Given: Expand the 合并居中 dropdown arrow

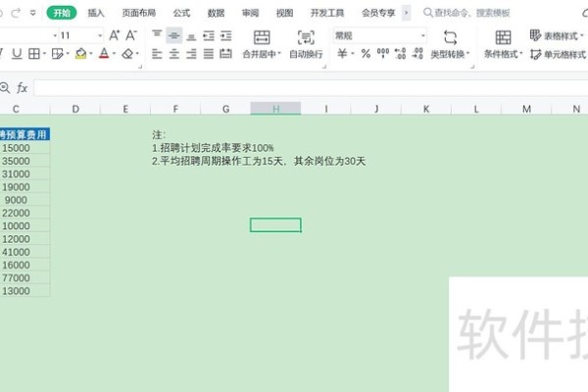Looking at the screenshot, I should click(x=279, y=53).
